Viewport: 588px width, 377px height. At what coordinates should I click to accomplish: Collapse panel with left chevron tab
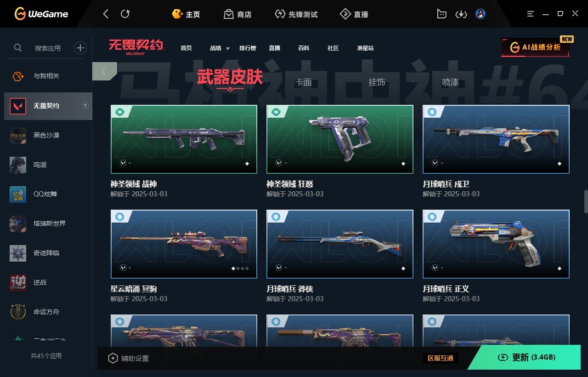point(104,71)
